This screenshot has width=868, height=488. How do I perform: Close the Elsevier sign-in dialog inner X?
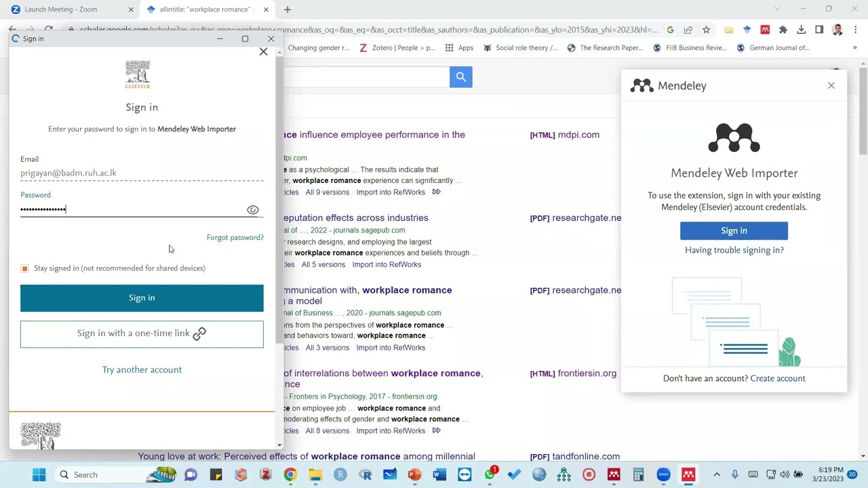[263, 52]
